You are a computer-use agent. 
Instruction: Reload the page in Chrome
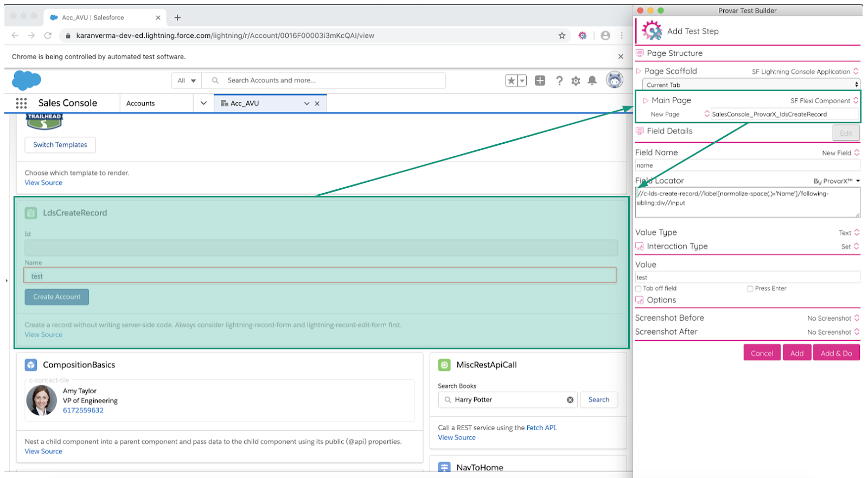[48, 35]
